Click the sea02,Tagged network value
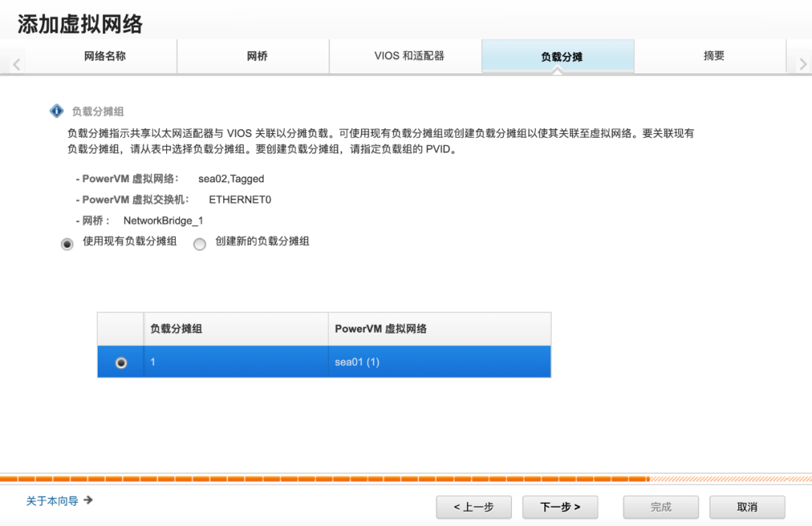 click(x=231, y=179)
